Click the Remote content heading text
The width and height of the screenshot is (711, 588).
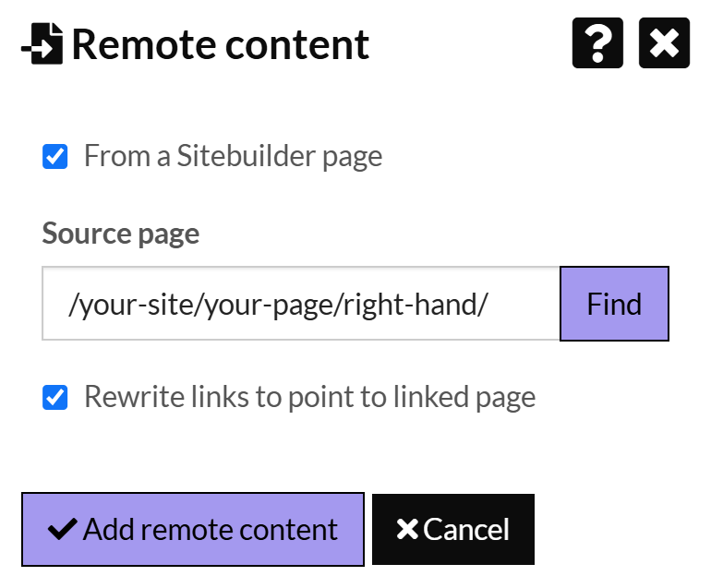(x=221, y=44)
